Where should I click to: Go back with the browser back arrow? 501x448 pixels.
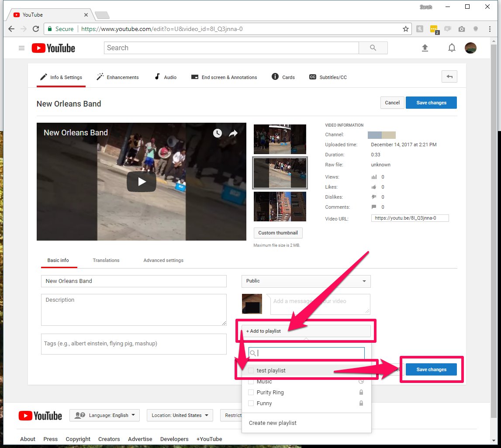tap(11, 29)
